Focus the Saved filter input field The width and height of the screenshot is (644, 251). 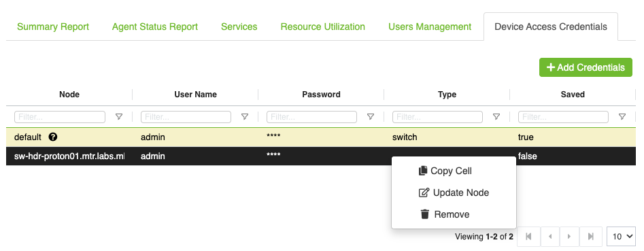564,117
